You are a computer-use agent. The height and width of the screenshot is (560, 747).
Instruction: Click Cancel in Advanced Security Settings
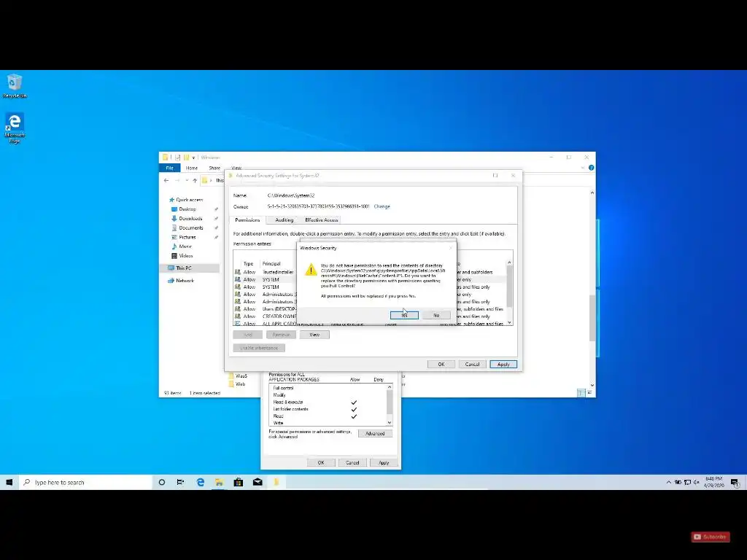[472, 365]
